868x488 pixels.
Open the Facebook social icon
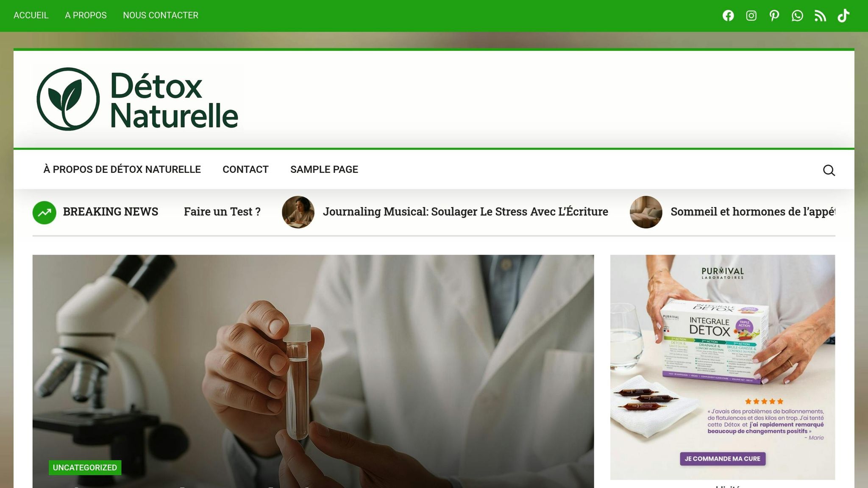coord(728,16)
